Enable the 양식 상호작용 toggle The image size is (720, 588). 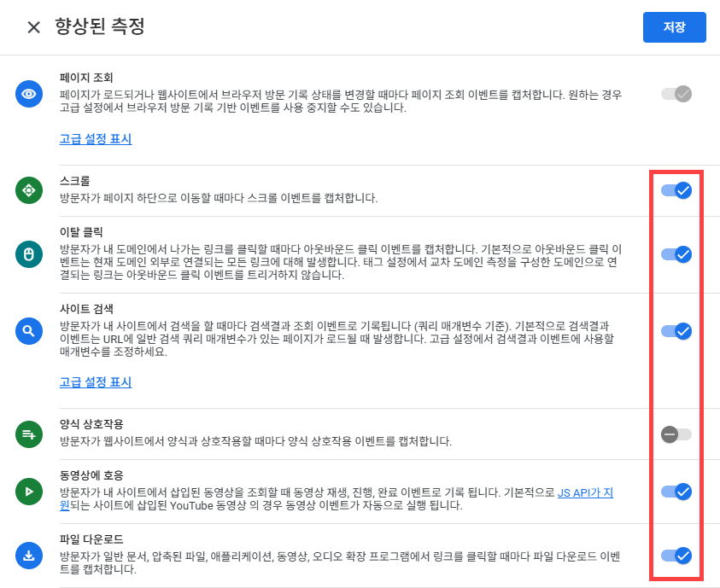pos(676,434)
